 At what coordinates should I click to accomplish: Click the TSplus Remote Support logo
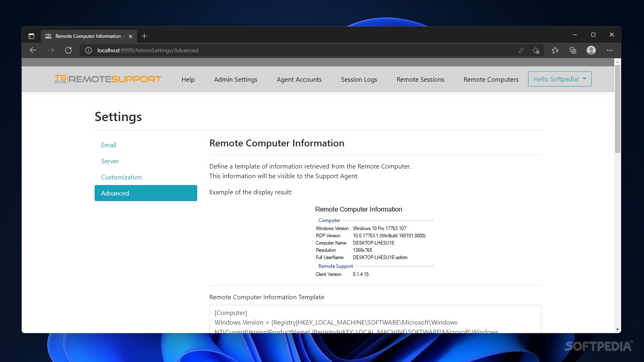108,79
